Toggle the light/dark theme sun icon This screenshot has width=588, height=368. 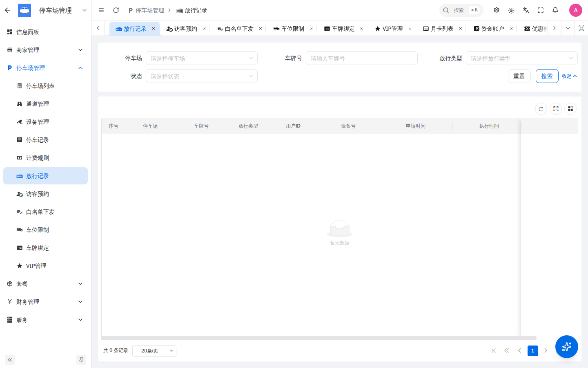[x=511, y=10]
